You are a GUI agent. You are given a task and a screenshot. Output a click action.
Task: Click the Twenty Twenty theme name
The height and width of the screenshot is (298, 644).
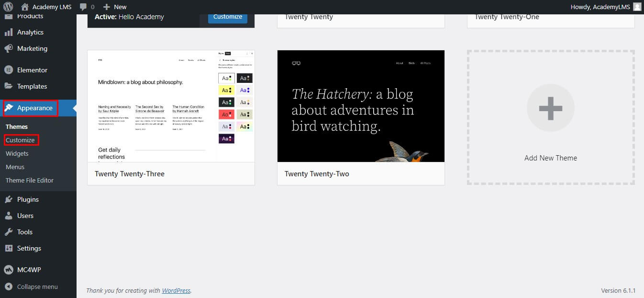point(309,17)
